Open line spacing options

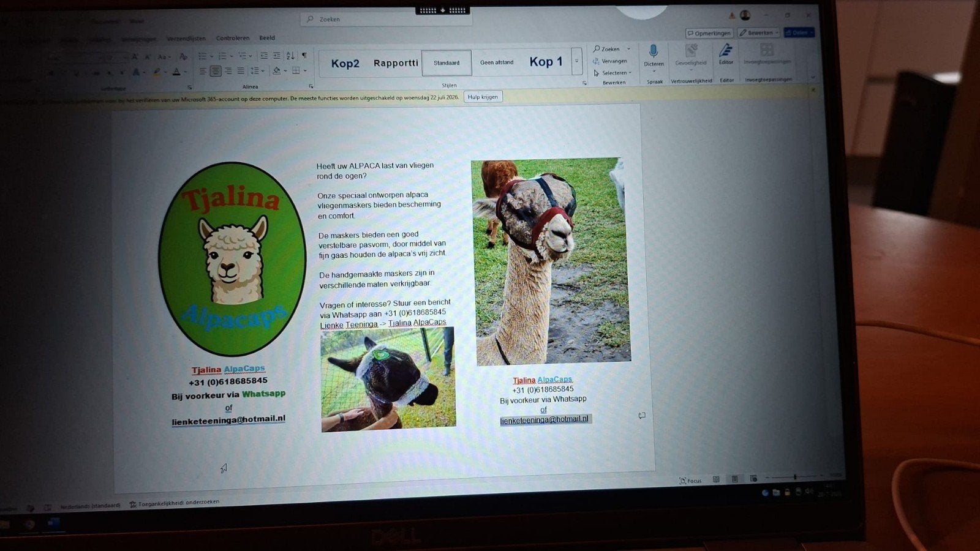click(257, 71)
